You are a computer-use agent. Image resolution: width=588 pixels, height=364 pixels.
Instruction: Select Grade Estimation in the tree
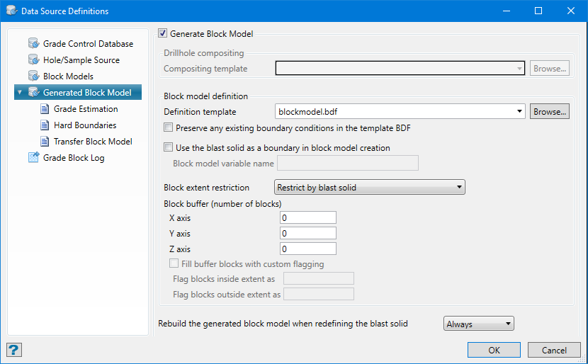86,109
